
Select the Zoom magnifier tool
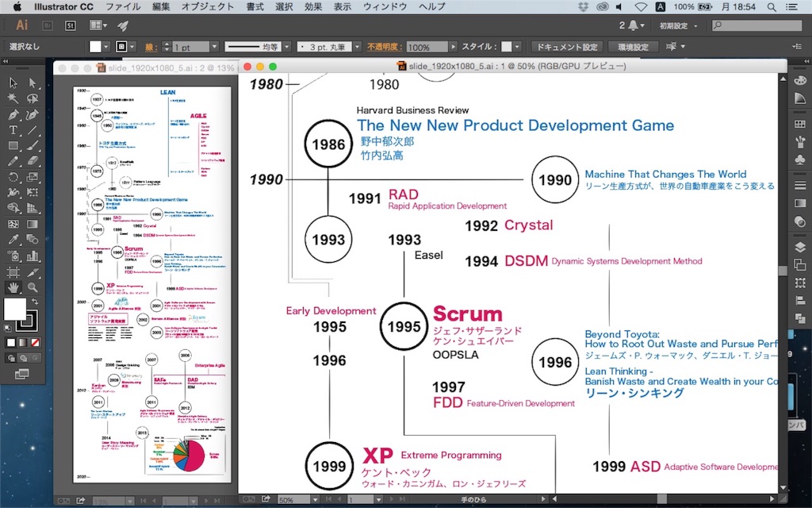(33, 287)
